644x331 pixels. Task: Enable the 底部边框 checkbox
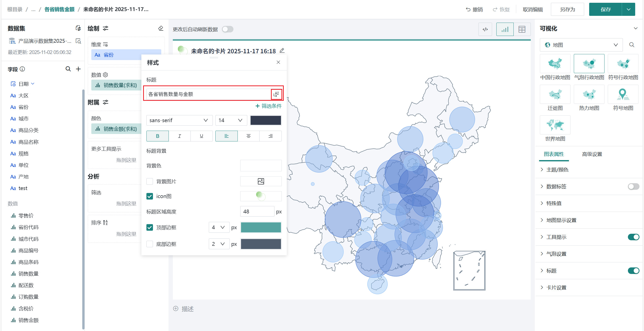[150, 244]
